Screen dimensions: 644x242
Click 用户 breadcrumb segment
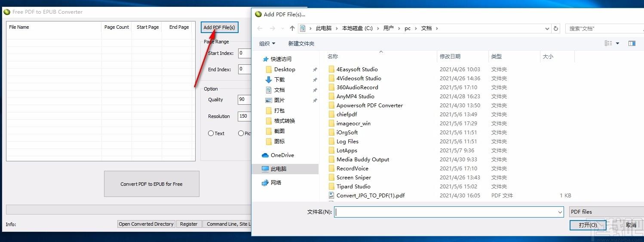tap(388, 28)
